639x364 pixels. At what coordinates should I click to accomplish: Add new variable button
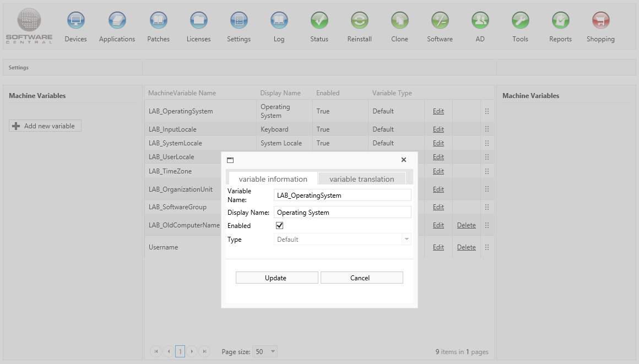coord(45,126)
